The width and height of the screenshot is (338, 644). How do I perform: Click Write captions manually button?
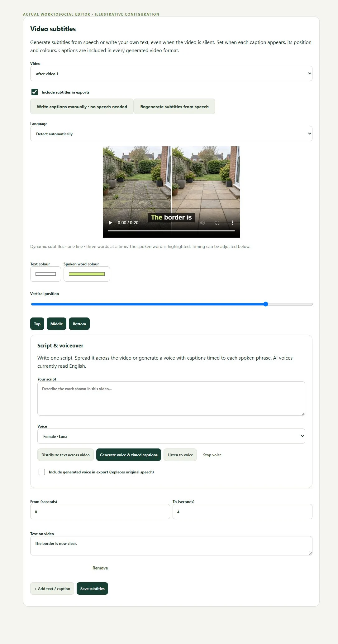point(82,107)
